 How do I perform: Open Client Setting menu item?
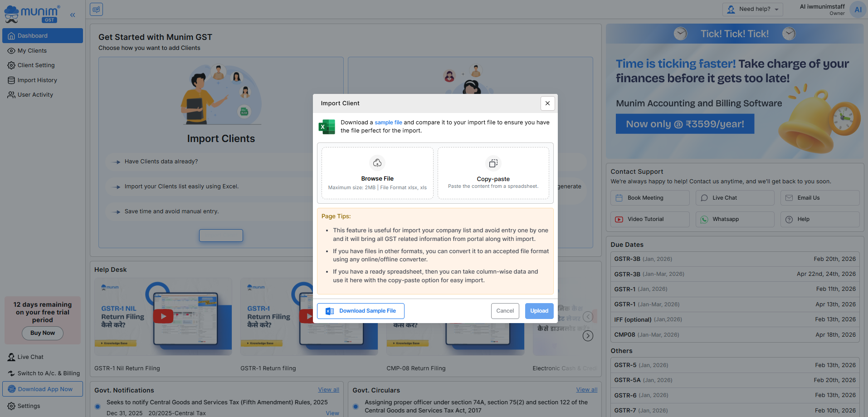click(36, 65)
